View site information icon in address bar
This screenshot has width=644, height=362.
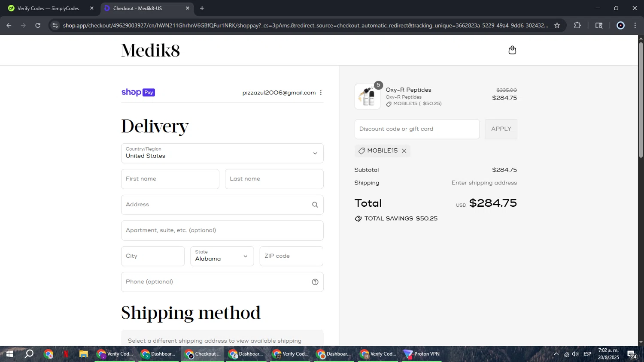[55, 26]
